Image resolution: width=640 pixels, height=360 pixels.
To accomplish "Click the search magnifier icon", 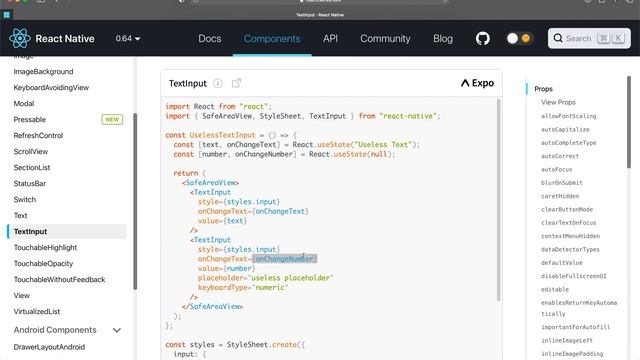I will click(x=558, y=38).
